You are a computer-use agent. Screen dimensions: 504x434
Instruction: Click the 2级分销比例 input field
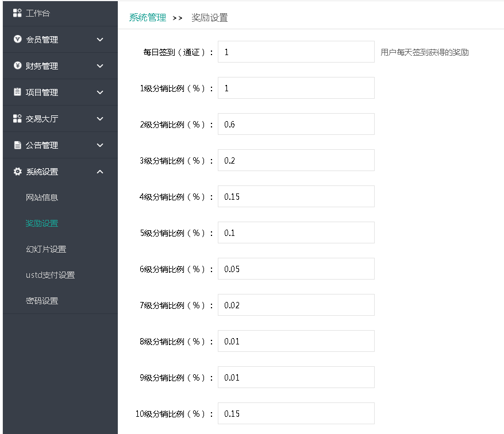click(x=296, y=124)
